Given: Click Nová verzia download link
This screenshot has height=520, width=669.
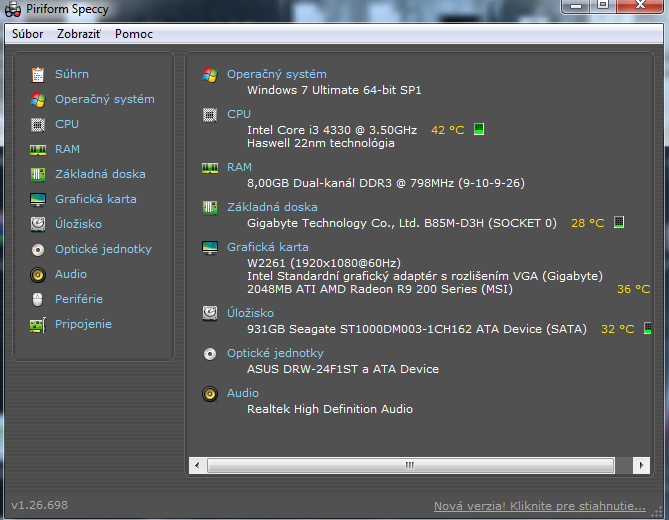Looking at the screenshot, I should click(540, 506).
